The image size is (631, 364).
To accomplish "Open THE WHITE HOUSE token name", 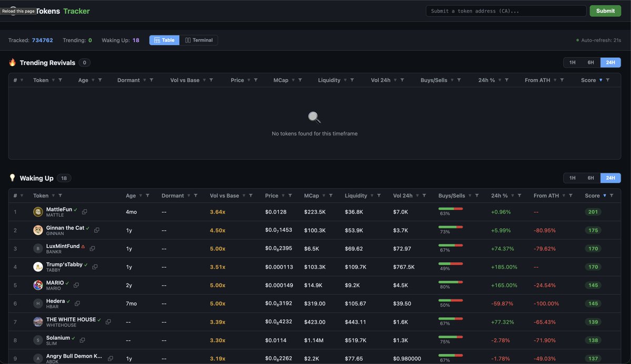I will 71,319.
